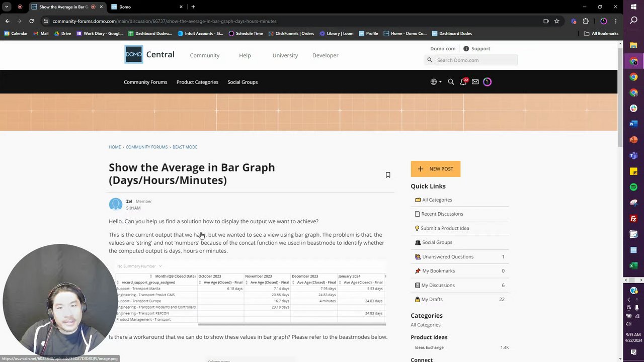The image size is (644, 362).
Task: Open Word from the taskbar
Action: tap(633, 124)
